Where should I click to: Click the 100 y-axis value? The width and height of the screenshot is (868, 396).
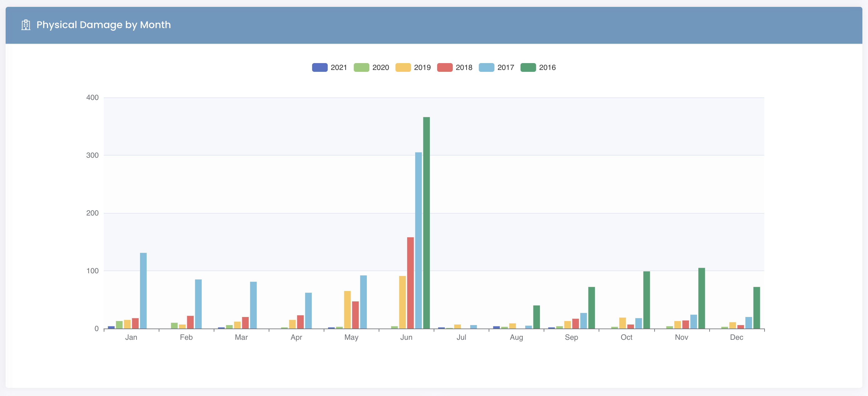pos(92,271)
